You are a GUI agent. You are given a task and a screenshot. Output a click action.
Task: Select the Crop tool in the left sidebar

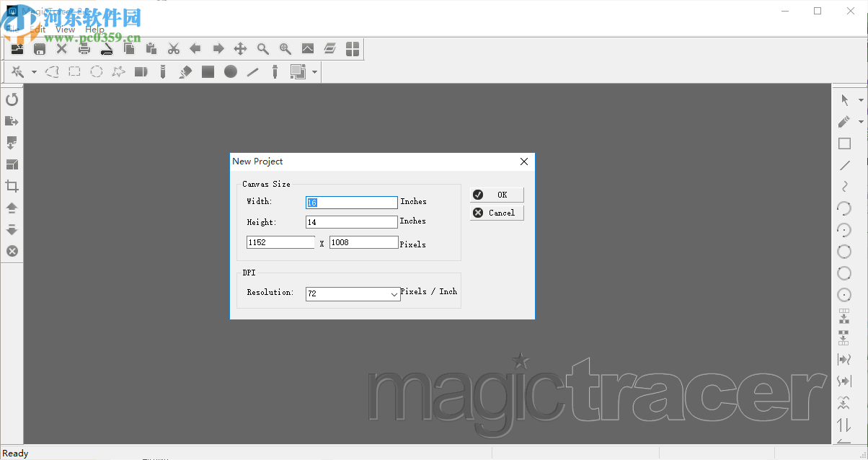tap(12, 186)
